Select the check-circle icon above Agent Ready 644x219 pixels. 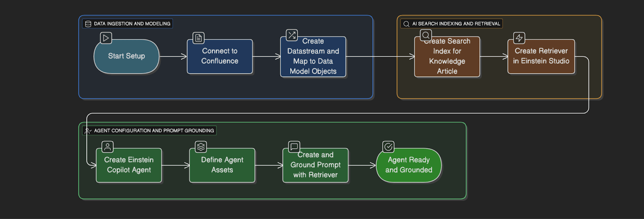pyautogui.click(x=388, y=147)
